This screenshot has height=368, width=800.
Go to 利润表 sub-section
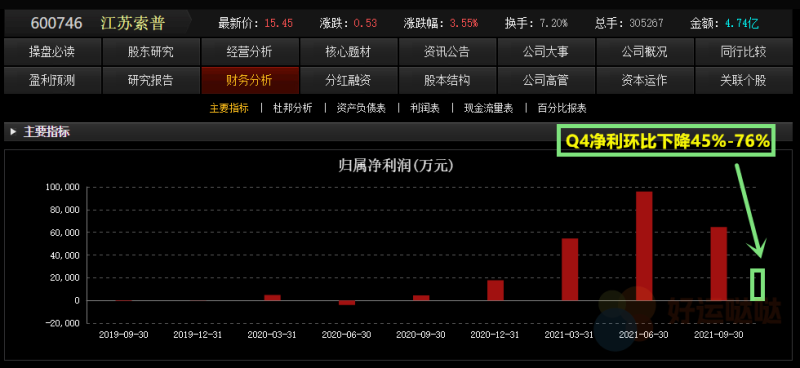424,108
